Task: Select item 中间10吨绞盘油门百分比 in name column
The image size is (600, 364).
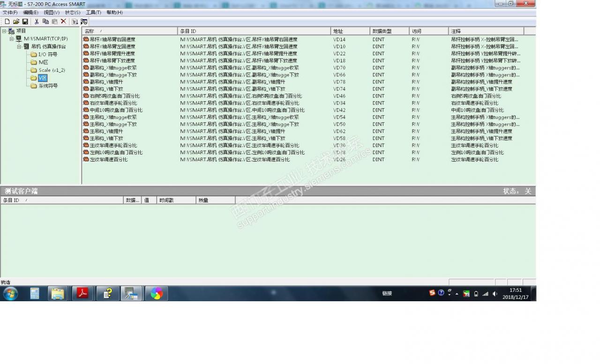Action: pyautogui.click(x=116, y=110)
